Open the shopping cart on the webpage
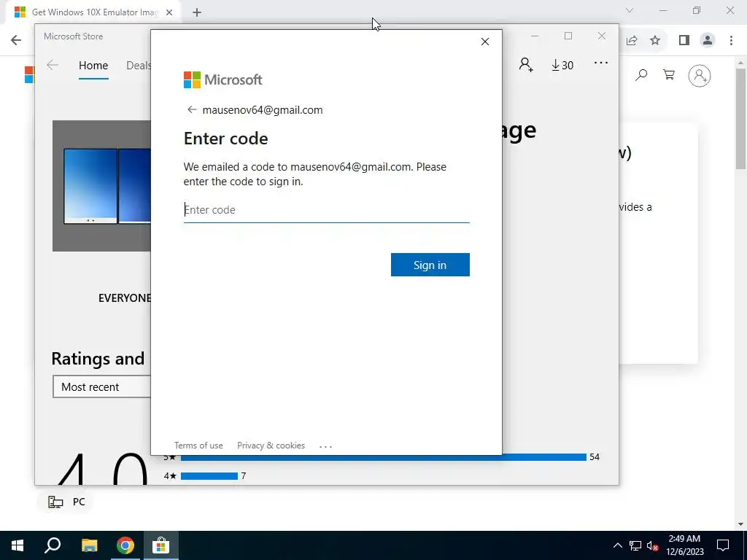The width and height of the screenshot is (747, 560). pos(669,75)
